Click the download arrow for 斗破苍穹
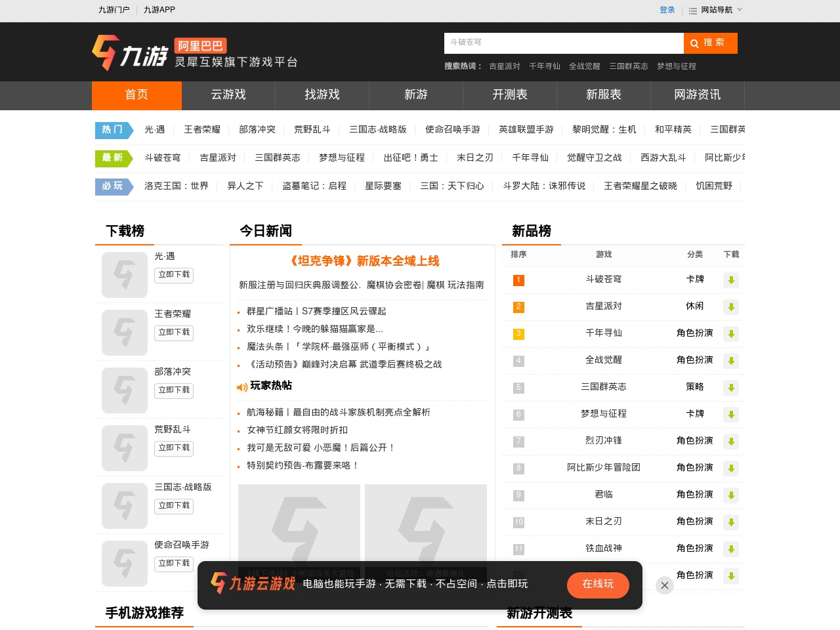840x630 pixels. tap(731, 281)
